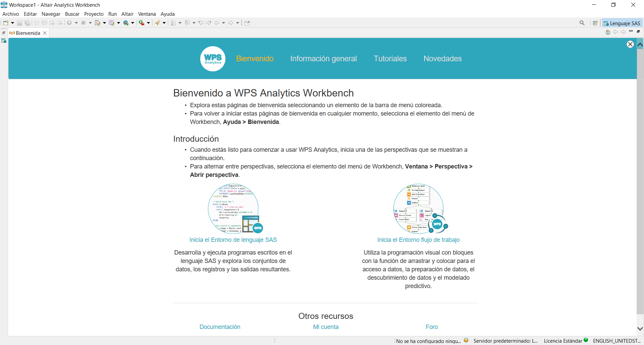The image size is (644, 345).
Task: Click the green run with toolbox icon
Action: pyautogui.click(x=142, y=23)
